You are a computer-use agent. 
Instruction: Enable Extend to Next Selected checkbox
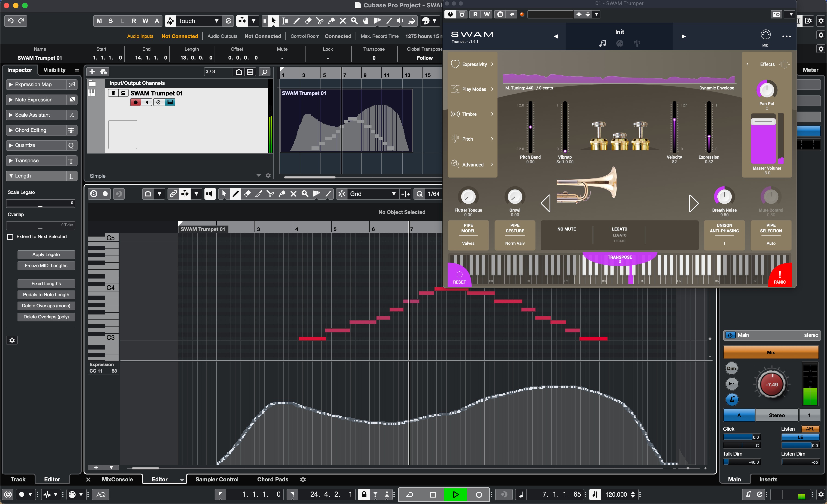[x=10, y=237]
